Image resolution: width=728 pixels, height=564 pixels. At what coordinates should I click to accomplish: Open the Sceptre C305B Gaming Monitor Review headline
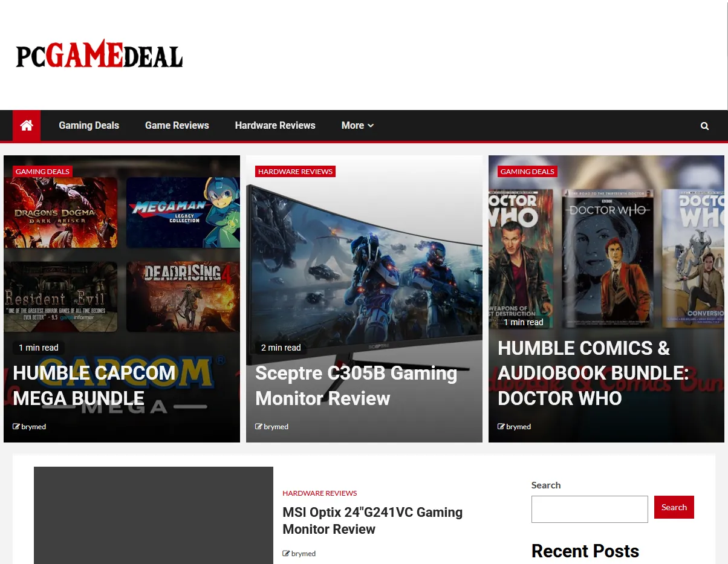point(356,386)
